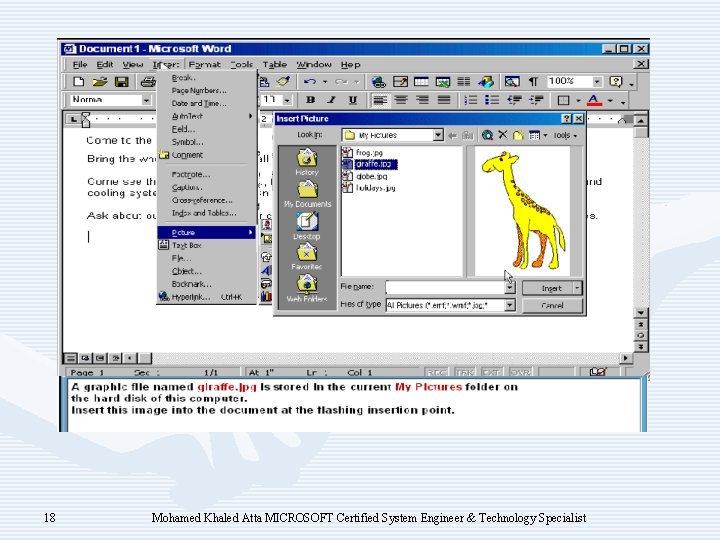Screen dimensions: 720x540
Task: Toggle Italic formatting
Action: tap(332, 100)
